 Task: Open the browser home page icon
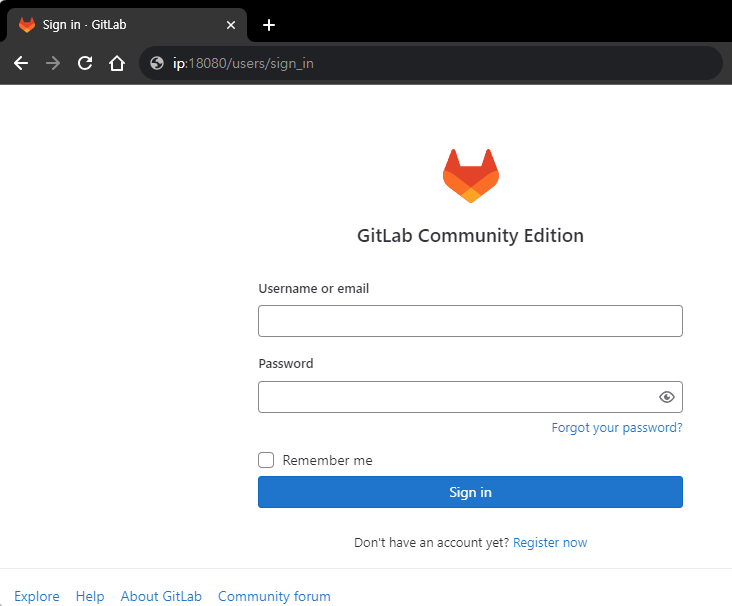[117, 63]
